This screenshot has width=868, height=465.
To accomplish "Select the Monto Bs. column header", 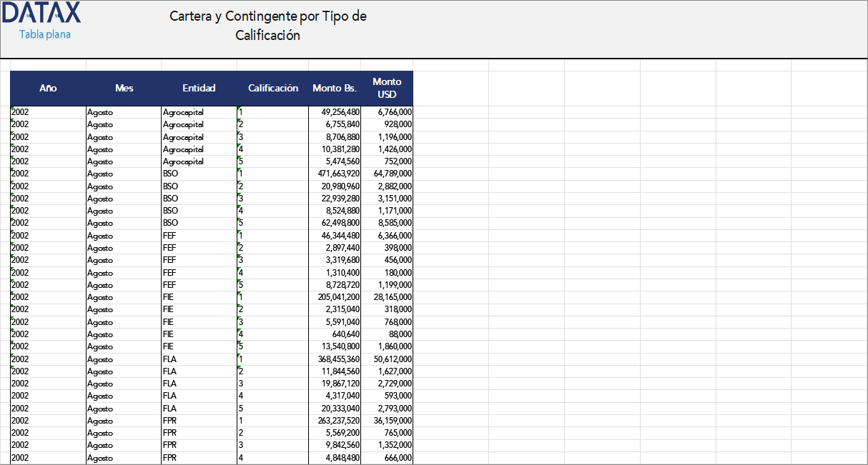I will [x=335, y=89].
